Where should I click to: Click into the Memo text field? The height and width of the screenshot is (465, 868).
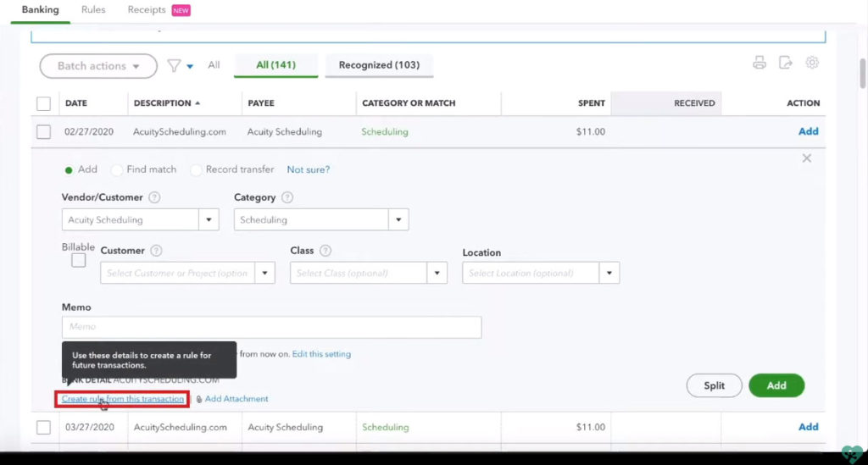pyautogui.click(x=271, y=327)
